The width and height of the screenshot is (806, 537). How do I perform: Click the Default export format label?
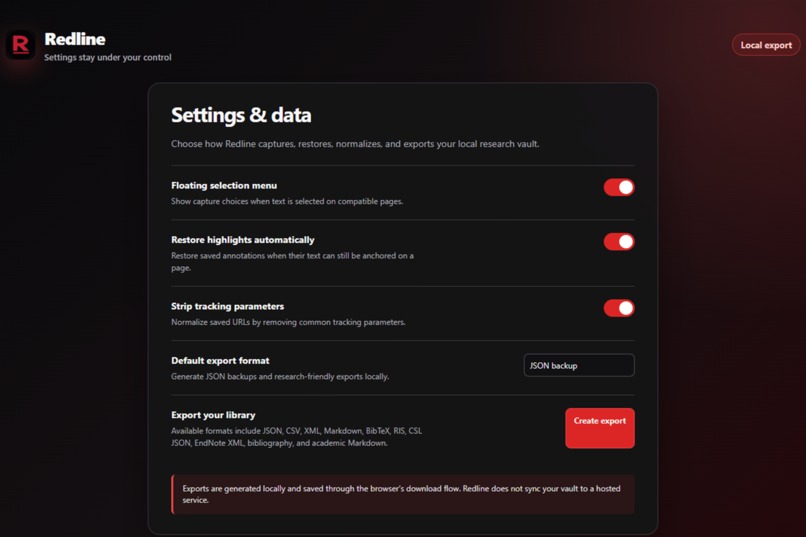click(220, 361)
